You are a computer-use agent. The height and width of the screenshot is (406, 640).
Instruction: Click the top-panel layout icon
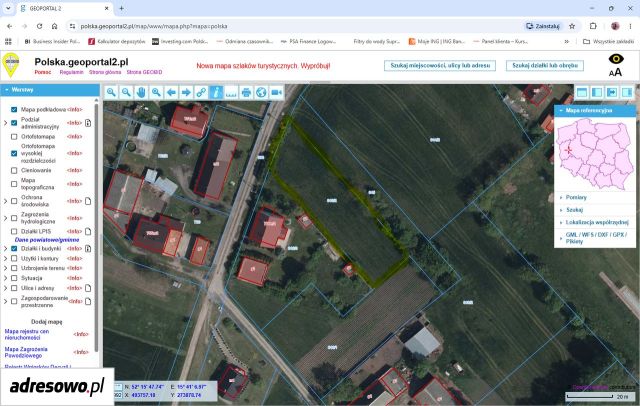click(582, 92)
